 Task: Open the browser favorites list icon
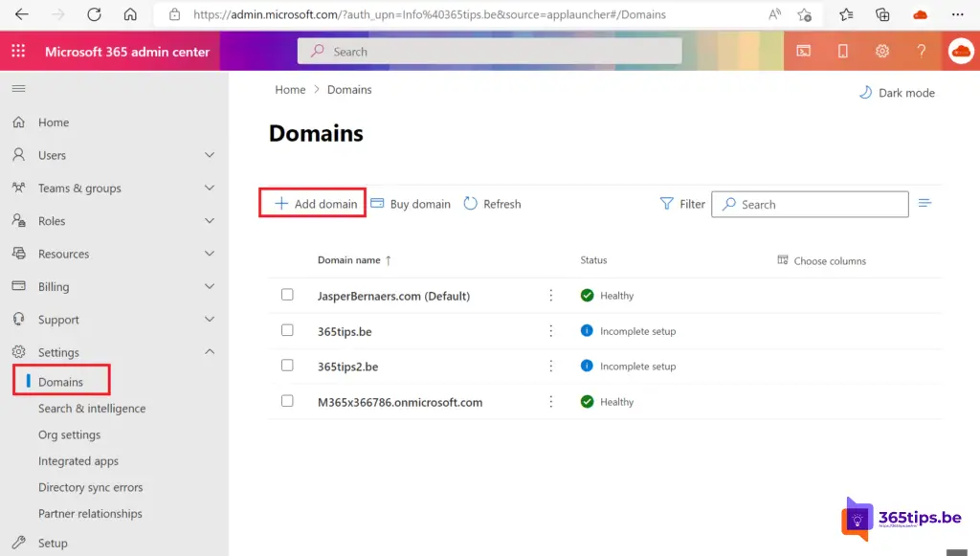tap(846, 14)
